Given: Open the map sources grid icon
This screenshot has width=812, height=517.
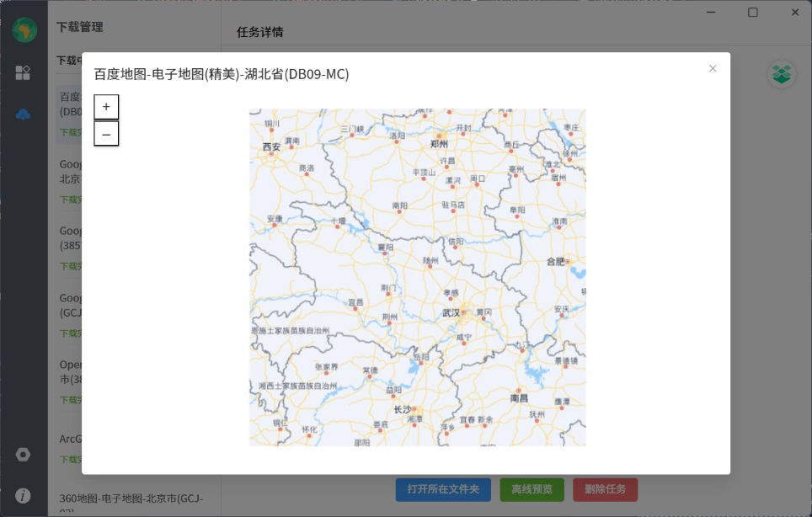Looking at the screenshot, I should (x=23, y=72).
